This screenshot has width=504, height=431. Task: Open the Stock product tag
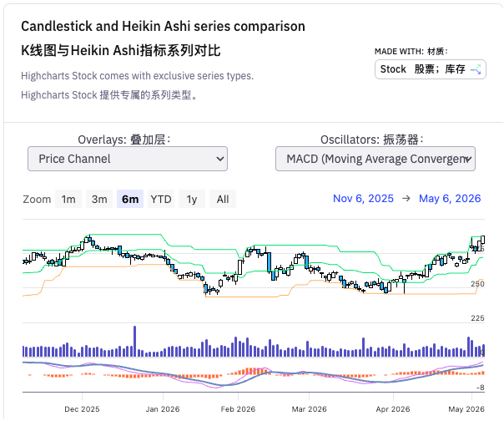(430, 69)
